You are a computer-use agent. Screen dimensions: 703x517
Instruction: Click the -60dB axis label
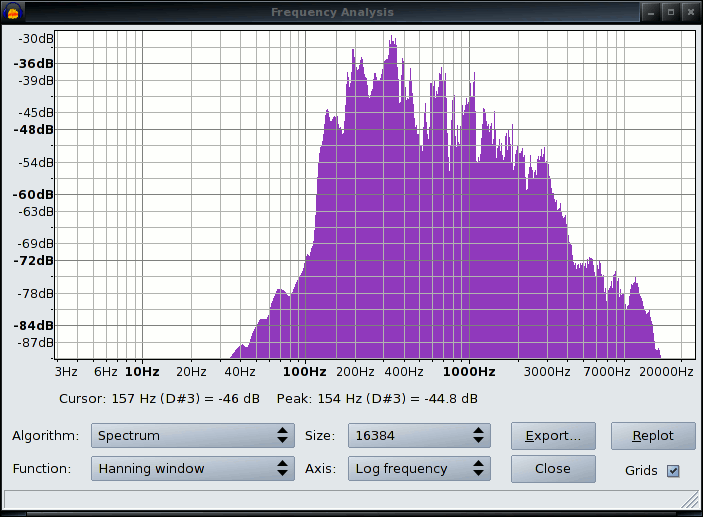pos(33,195)
